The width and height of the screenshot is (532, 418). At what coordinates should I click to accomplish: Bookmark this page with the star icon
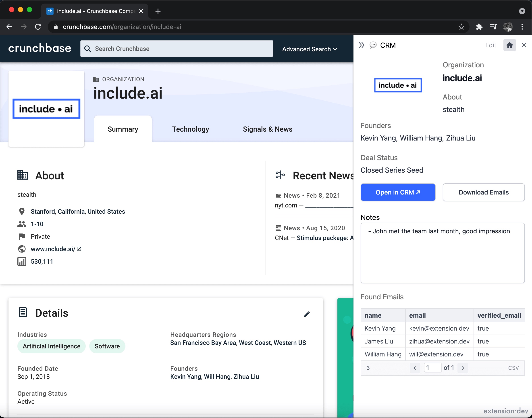[461, 27]
